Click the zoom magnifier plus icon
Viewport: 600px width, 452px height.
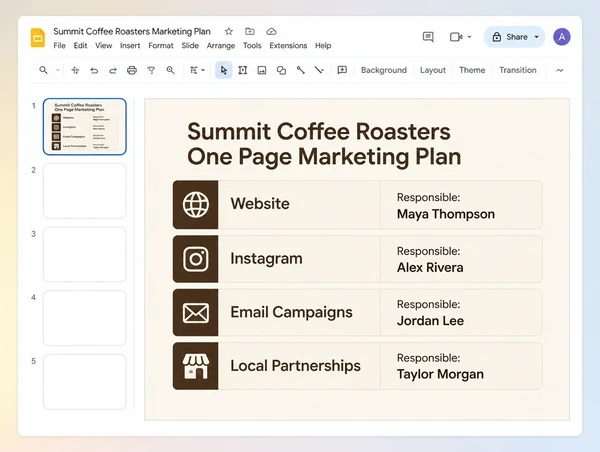[x=170, y=70]
